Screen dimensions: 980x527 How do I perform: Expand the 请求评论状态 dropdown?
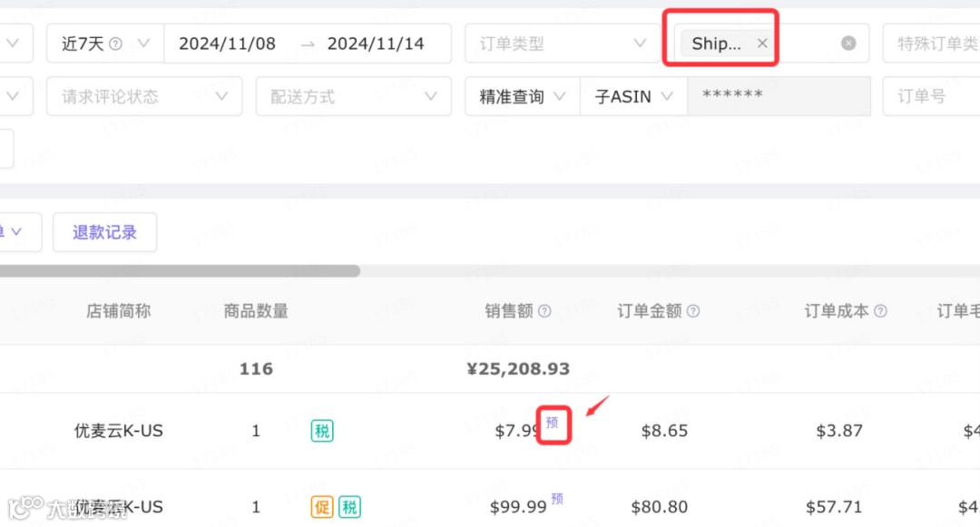144,96
